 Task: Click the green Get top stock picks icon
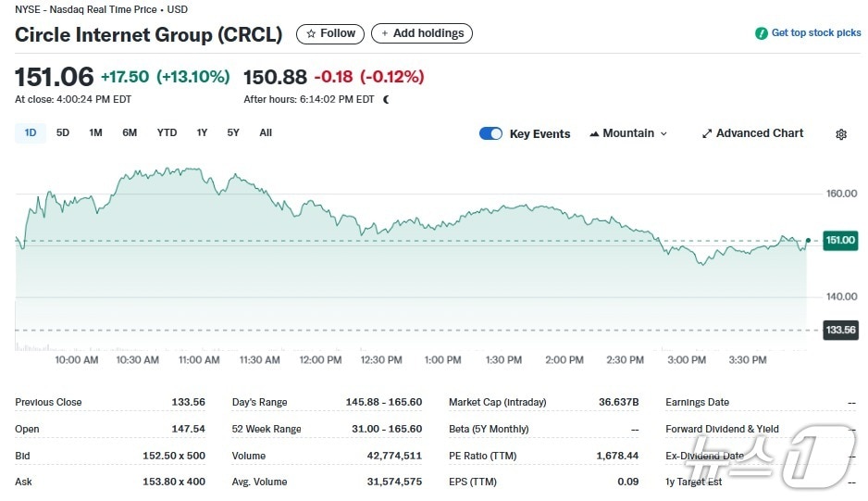[x=761, y=33]
